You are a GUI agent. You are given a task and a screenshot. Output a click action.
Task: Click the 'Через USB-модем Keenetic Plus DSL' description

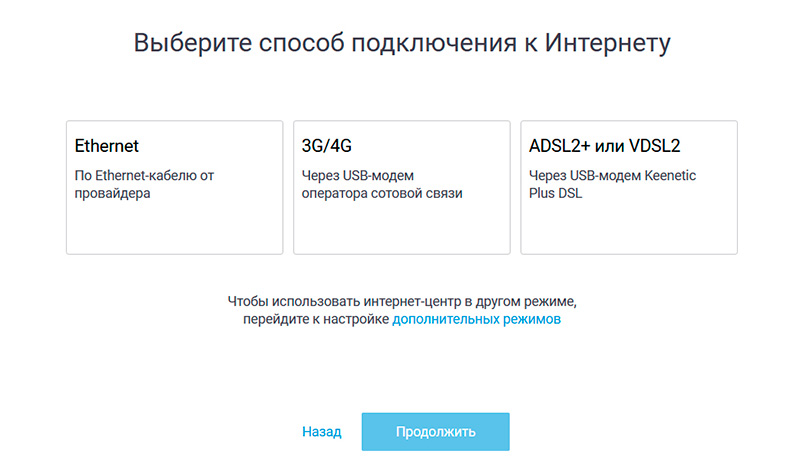pos(612,184)
